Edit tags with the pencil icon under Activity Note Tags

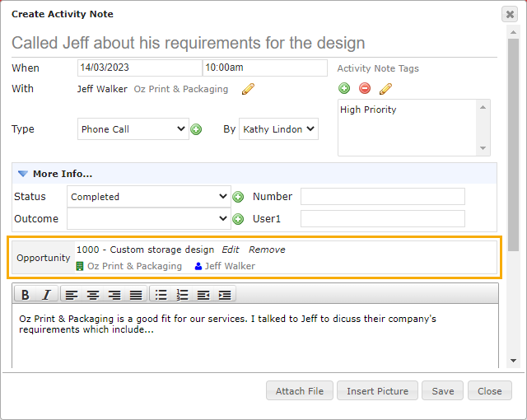click(x=385, y=89)
